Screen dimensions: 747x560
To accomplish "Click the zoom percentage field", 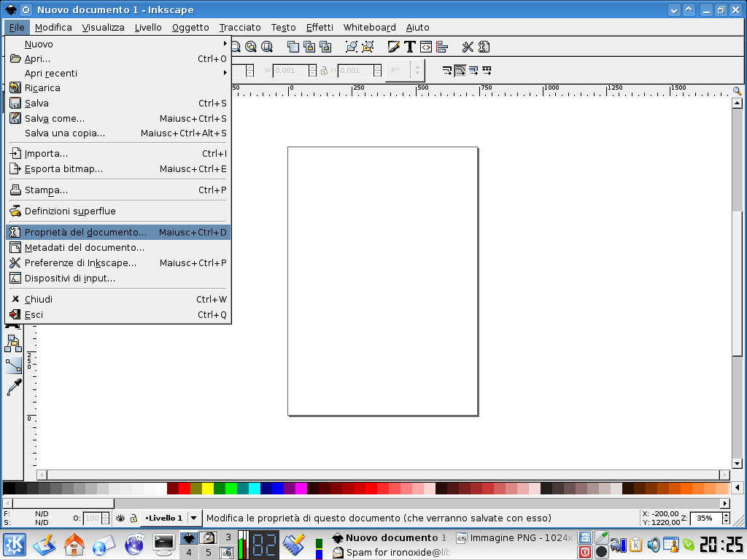I will pos(705,518).
